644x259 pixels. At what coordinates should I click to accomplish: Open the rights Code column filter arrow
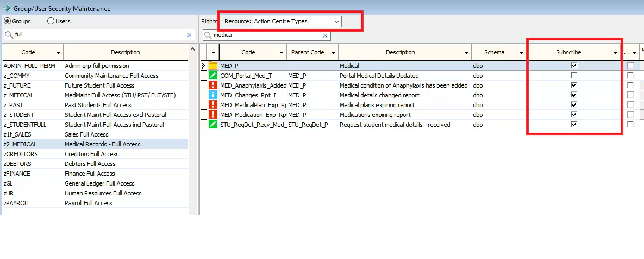click(282, 53)
